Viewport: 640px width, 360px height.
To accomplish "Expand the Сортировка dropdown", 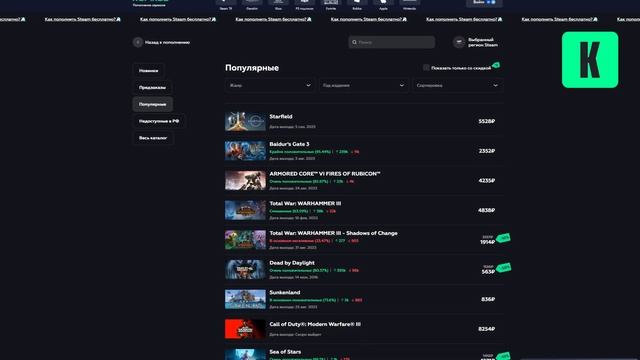I will click(457, 86).
